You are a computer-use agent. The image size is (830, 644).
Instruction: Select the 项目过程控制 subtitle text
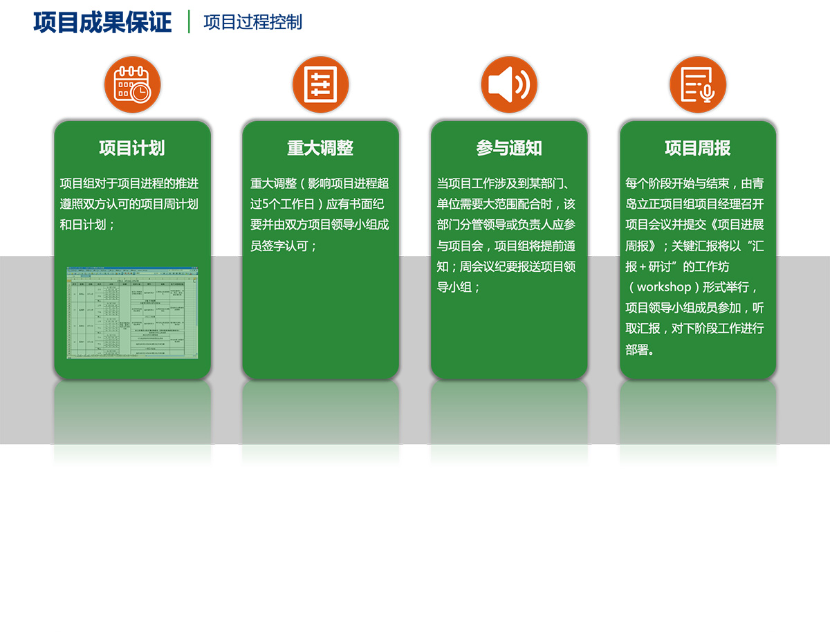[x=252, y=22]
